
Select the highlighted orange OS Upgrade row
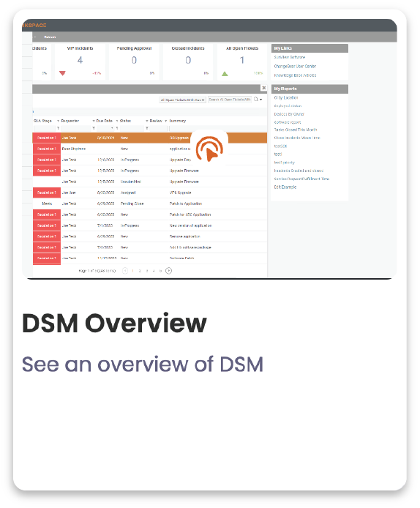(x=150, y=138)
